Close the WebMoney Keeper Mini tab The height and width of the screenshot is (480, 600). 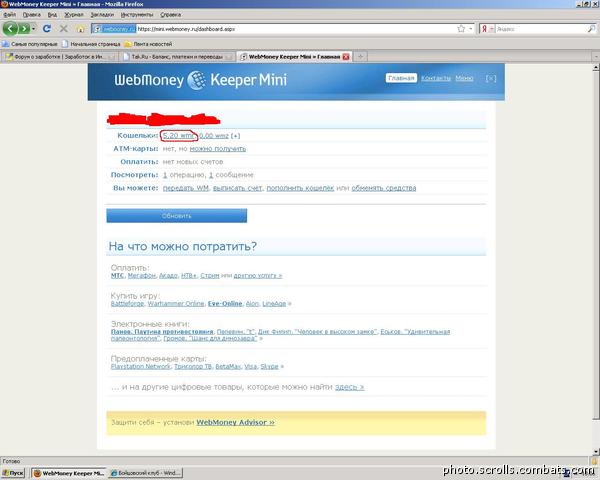tap(346, 57)
